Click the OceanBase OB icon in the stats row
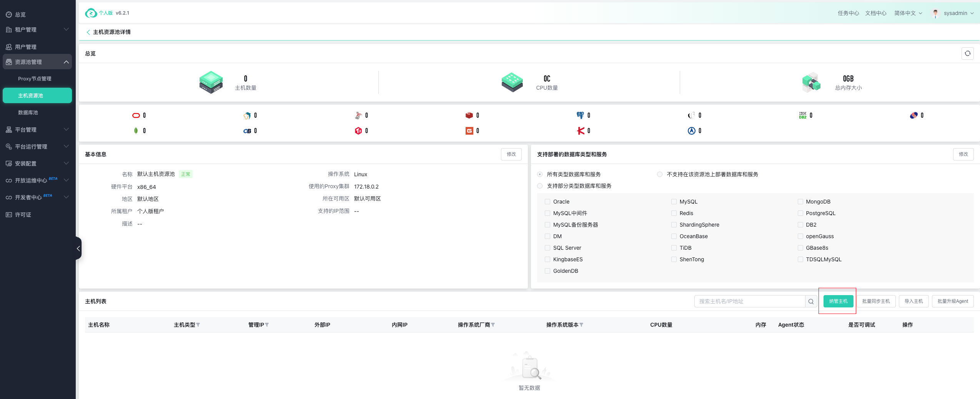The height and width of the screenshot is (399, 980). (247, 131)
